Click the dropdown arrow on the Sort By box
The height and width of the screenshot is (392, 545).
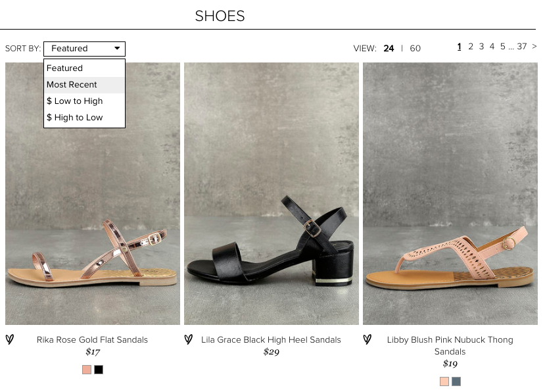click(118, 48)
